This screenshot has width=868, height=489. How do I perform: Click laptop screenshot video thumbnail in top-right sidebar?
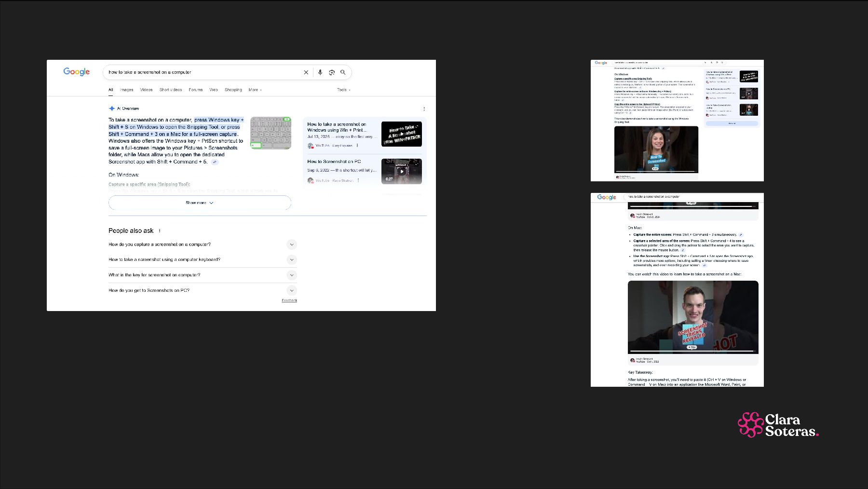tap(749, 110)
